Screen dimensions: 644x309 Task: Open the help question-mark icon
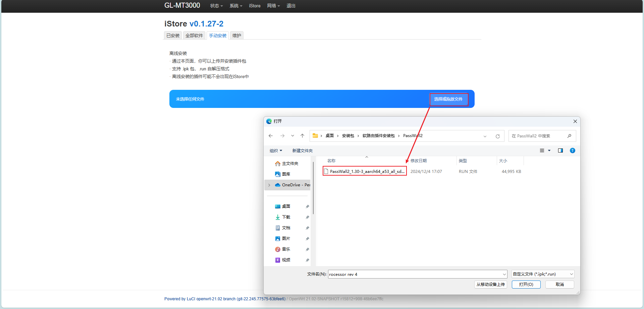(x=572, y=150)
